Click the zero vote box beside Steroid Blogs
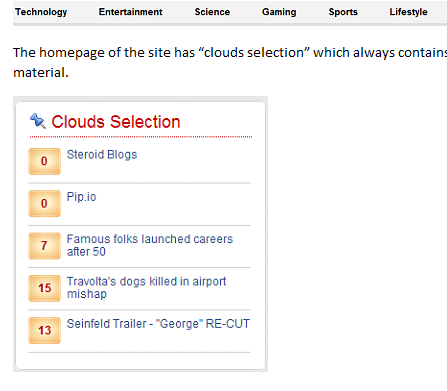 pos(44,161)
